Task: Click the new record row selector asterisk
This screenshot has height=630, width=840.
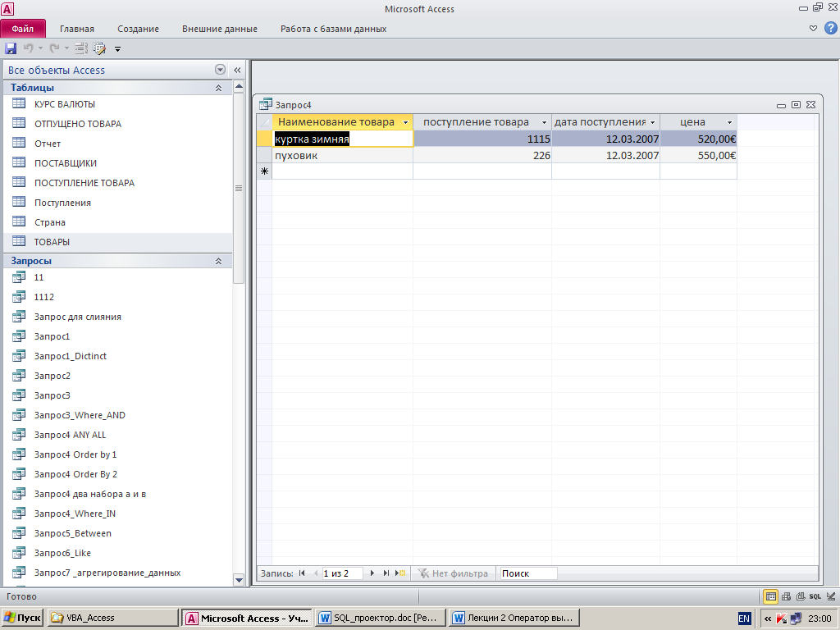Action: 265,171
